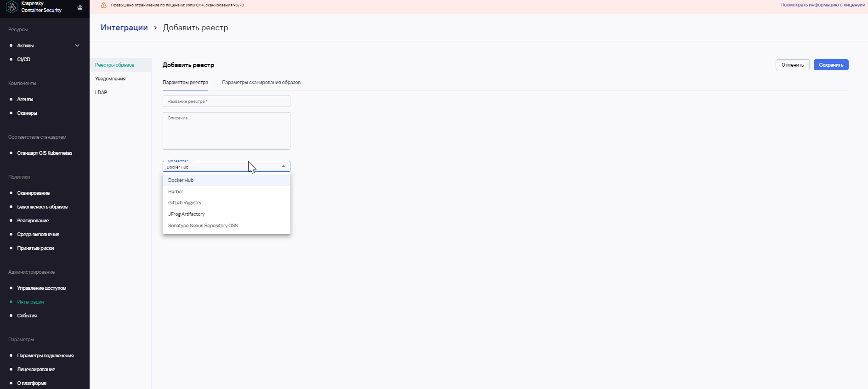Select Интеграции in the sidebar
Image resolution: width=868 pixels, height=389 pixels.
click(x=31, y=302)
